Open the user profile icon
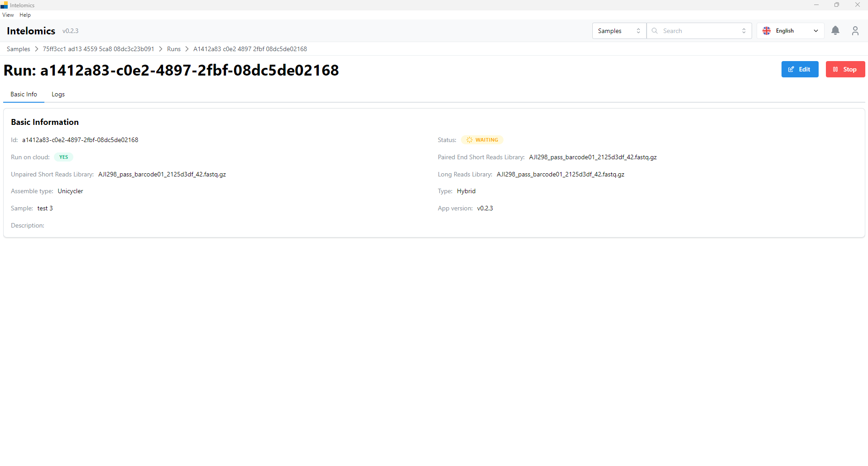 tap(855, 31)
